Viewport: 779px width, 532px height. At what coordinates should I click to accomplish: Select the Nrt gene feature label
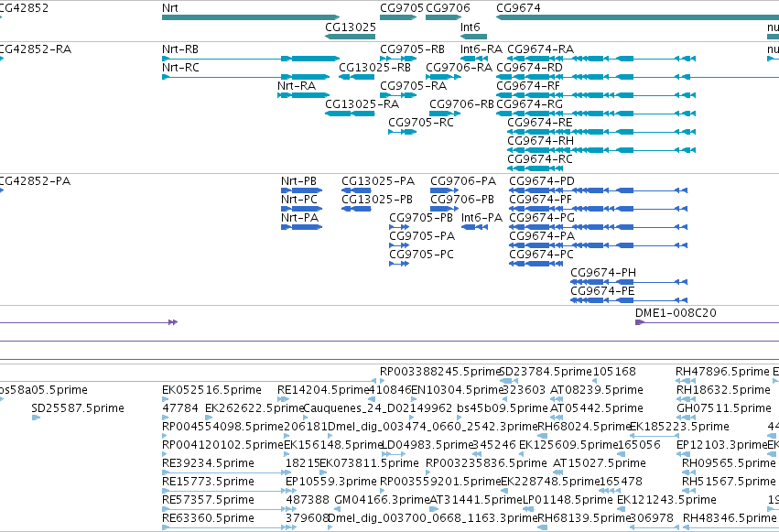point(170,8)
